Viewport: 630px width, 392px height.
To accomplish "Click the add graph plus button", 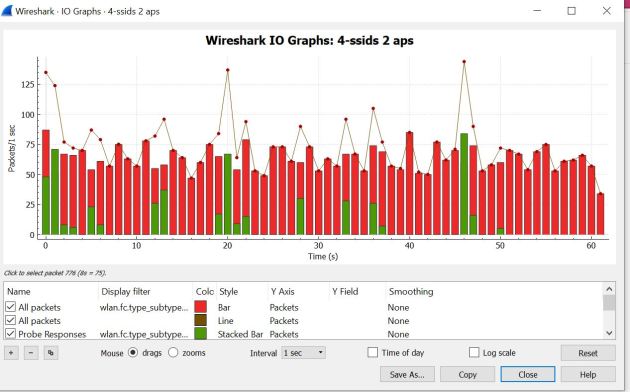I will pyautogui.click(x=11, y=353).
